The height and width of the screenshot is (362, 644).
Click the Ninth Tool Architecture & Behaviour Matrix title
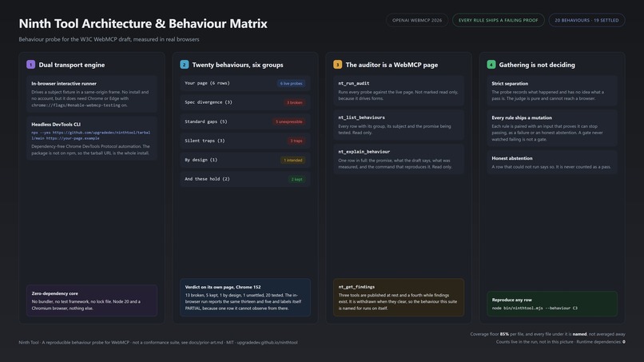coord(143,23)
